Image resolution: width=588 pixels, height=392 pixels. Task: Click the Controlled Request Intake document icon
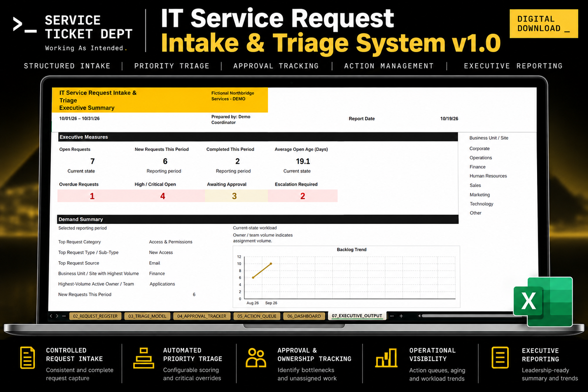27,358
